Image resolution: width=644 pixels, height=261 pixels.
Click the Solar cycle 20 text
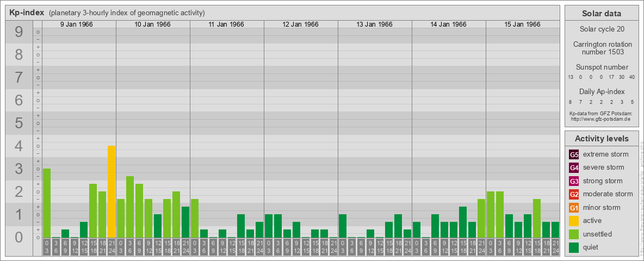(x=601, y=29)
